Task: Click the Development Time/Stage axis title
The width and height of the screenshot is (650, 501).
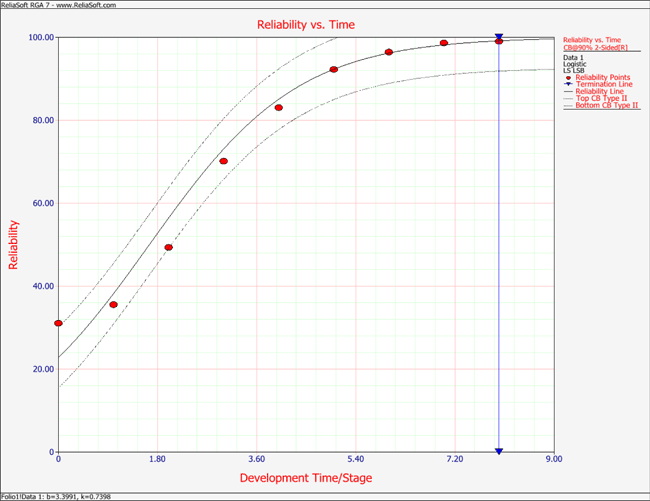Action: [306, 478]
